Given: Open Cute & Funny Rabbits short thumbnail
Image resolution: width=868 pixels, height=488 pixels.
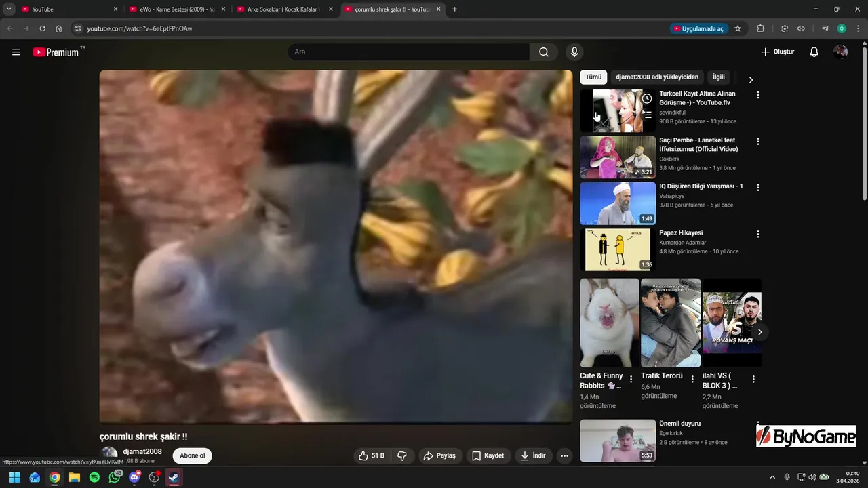Looking at the screenshot, I should 609,323.
